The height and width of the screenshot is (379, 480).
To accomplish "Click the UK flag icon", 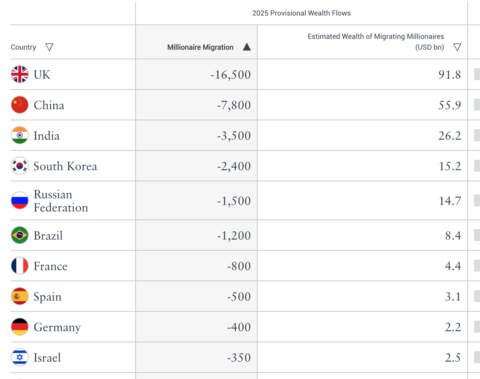I will click(x=20, y=74).
